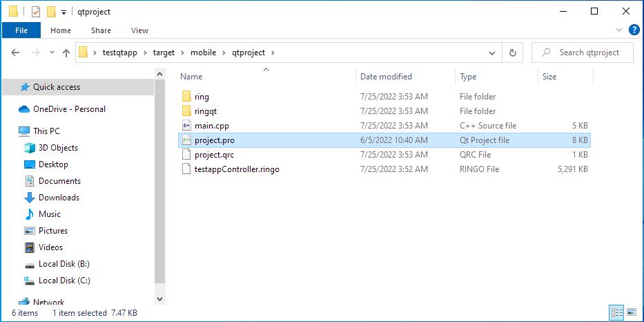
Task: Expand the ribbon with the chevron
Action: (x=619, y=30)
